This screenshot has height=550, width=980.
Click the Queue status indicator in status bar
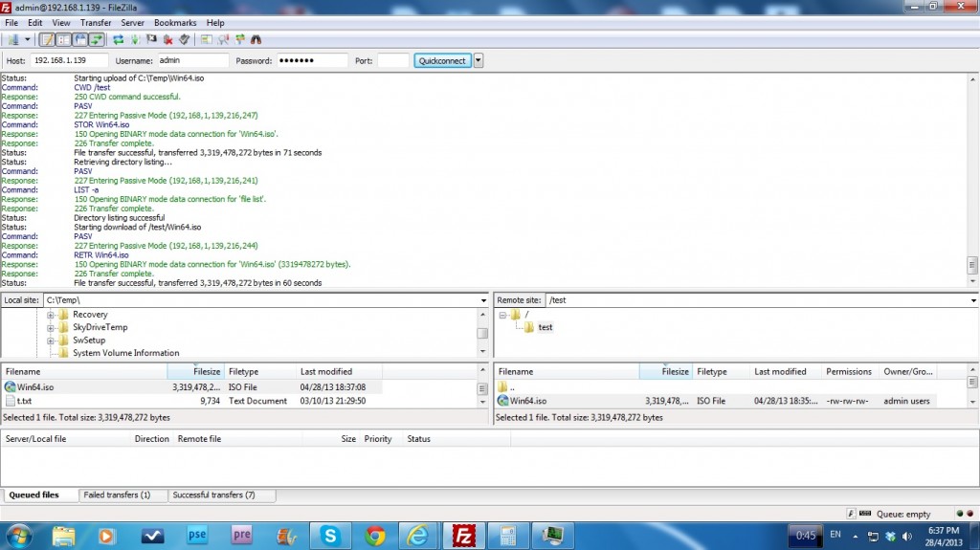903,515
